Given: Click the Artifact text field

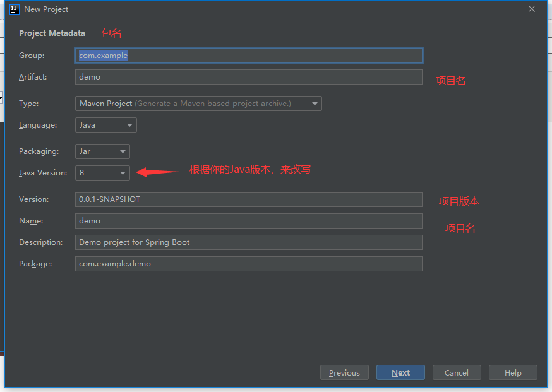Looking at the screenshot, I should coord(249,77).
